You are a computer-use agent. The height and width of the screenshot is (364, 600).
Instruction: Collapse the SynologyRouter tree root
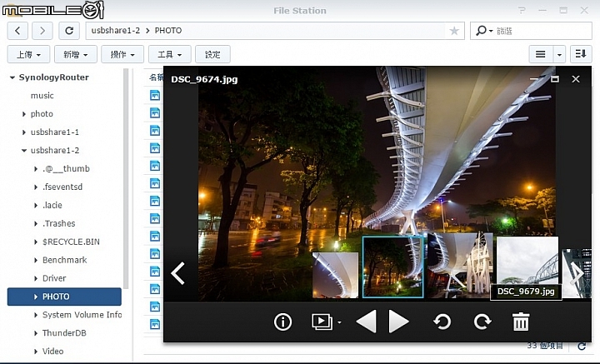(x=12, y=77)
